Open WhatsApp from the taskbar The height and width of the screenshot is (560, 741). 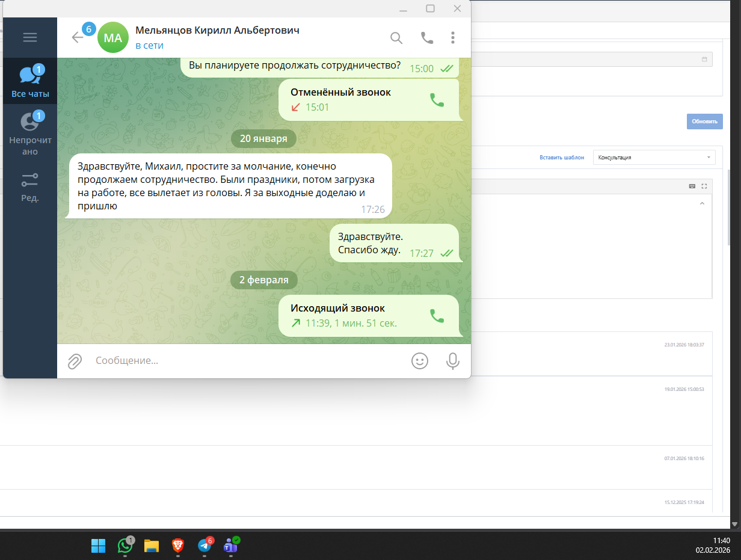[x=125, y=546]
